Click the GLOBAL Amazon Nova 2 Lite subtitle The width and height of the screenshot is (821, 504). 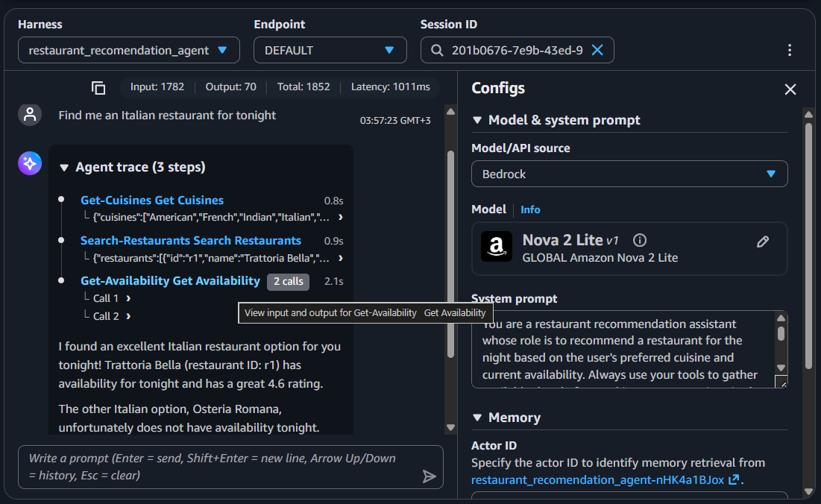[x=600, y=258]
